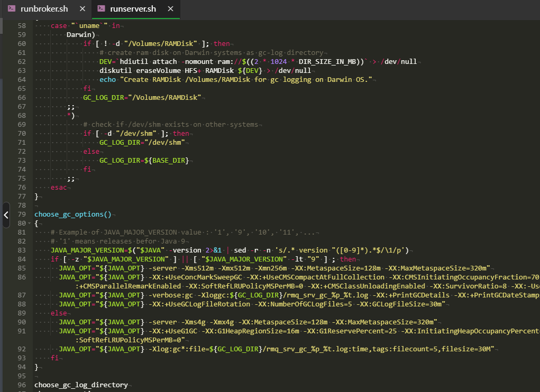Click line number 86 in the gutter
This screenshot has width=540, height=392.
(x=22, y=277)
